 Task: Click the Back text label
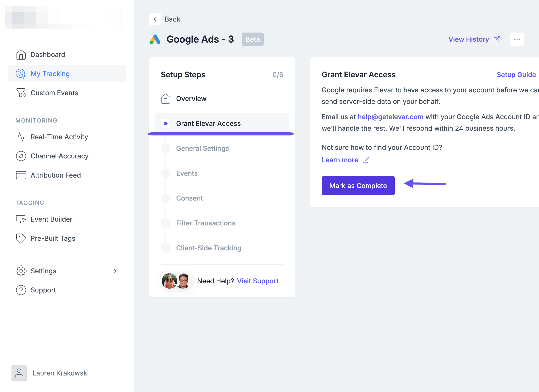(x=172, y=19)
